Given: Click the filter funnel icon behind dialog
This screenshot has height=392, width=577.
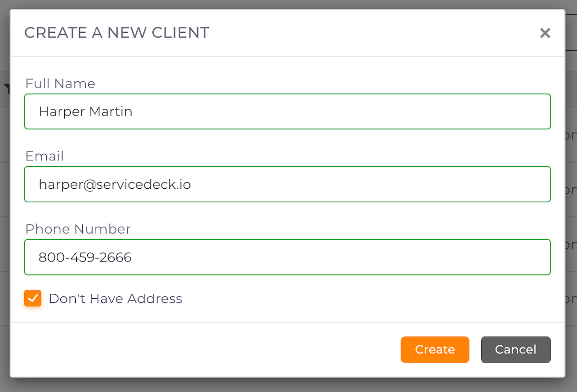Looking at the screenshot, I should click(6, 89).
